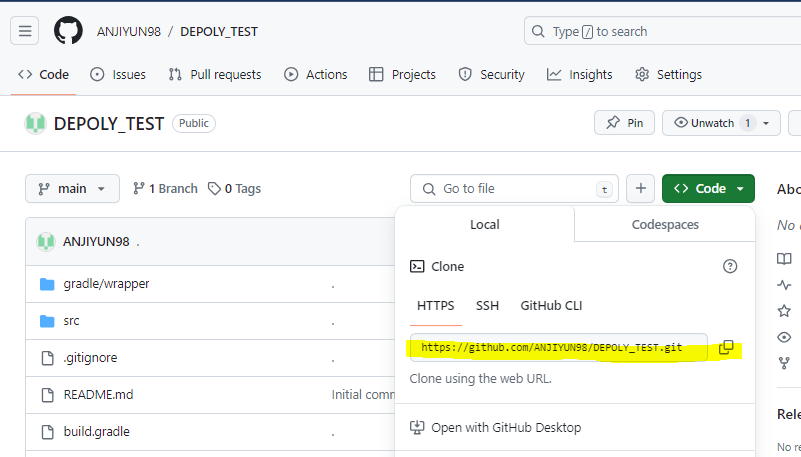Viewport: 801px width, 457px height.
Task: Open the build.gradle file
Action: [97, 431]
